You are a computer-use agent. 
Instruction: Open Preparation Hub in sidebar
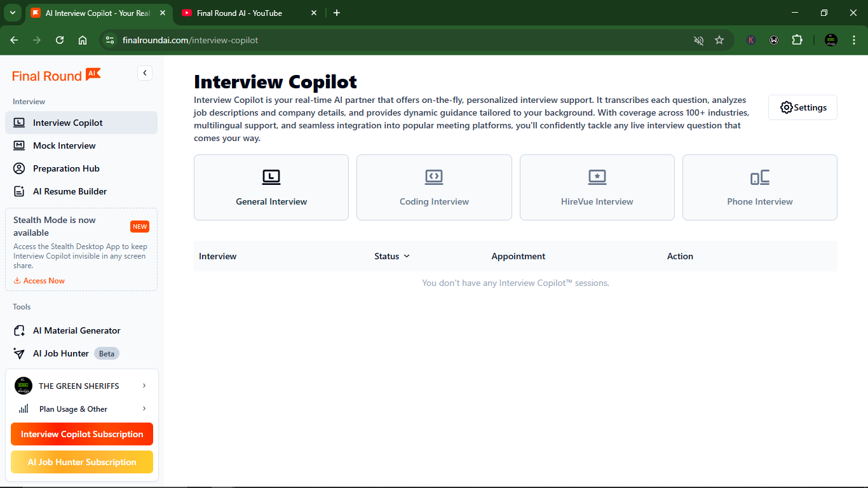pos(81,168)
